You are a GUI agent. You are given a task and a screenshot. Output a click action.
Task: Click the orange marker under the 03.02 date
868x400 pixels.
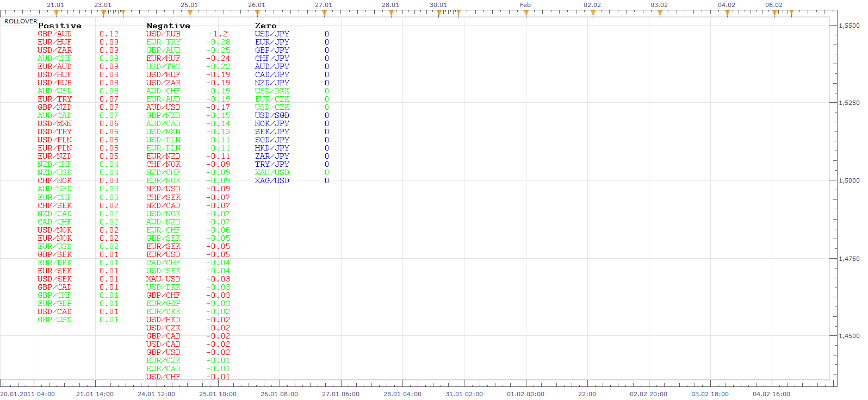[x=660, y=13]
